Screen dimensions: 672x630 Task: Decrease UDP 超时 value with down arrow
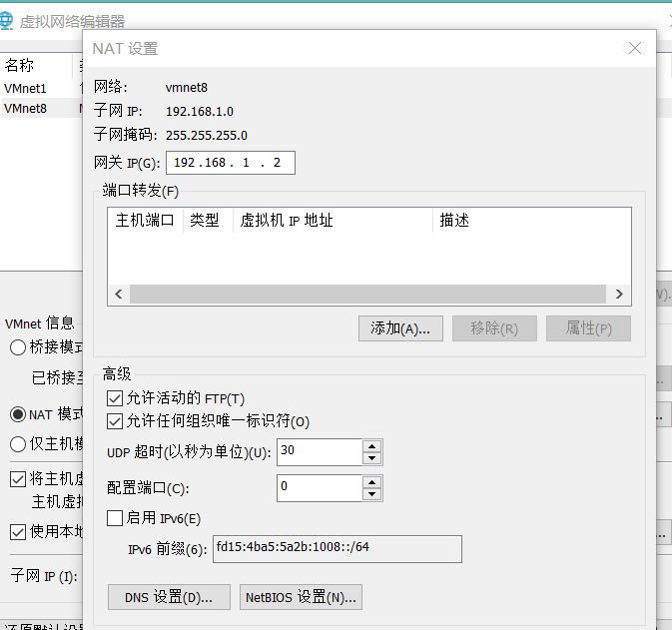click(372, 458)
